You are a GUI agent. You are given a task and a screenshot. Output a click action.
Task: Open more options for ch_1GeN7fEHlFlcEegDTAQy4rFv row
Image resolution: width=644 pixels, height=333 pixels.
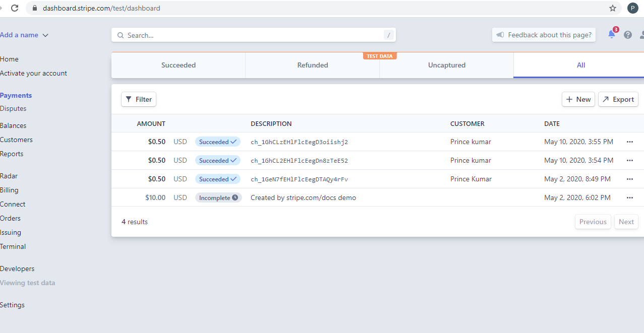629,179
